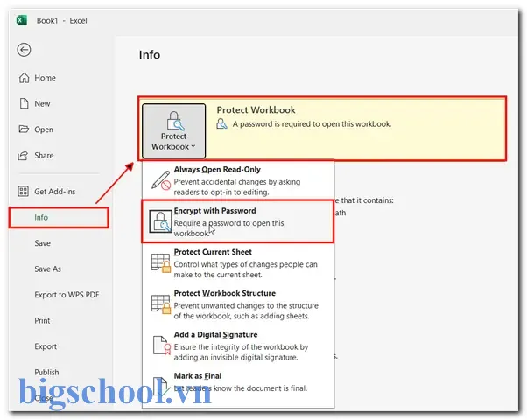Click the Get Add-ins grid icon
The image size is (527, 420).
click(x=23, y=191)
